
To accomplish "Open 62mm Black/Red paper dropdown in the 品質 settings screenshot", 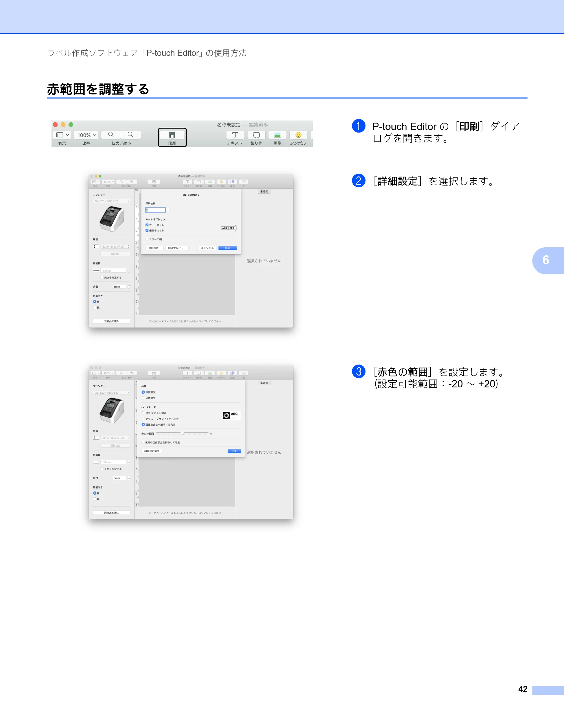I will [116, 438].
